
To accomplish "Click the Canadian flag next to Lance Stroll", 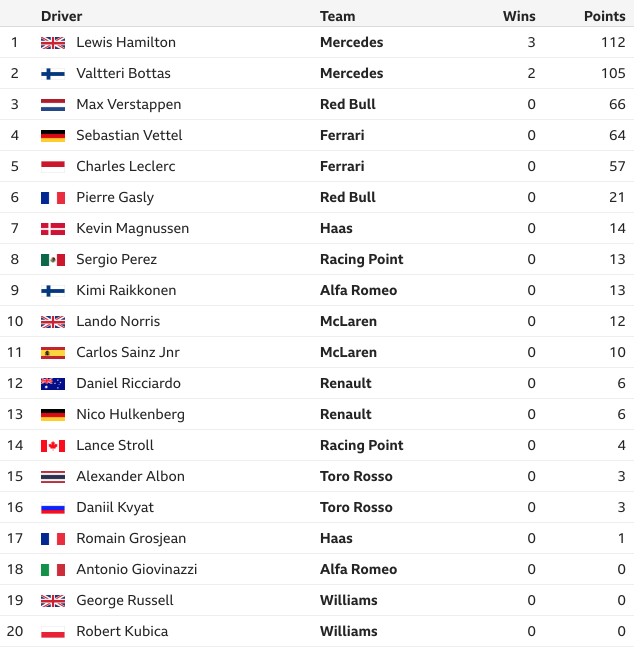I will click(53, 446).
